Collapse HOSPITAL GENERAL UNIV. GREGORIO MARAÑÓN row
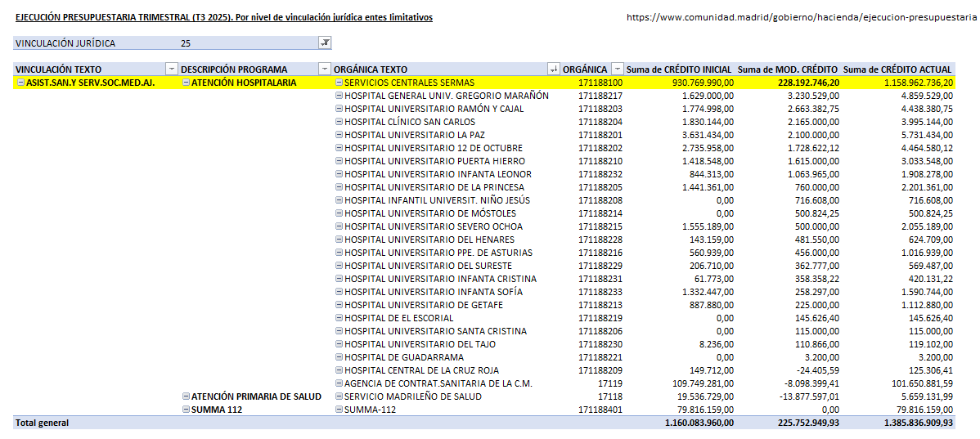Viewport: 980px width, 439px height. (339, 96)
